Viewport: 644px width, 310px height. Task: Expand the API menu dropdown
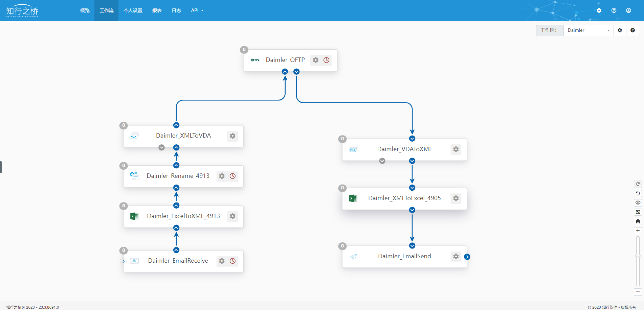(197, 10)
